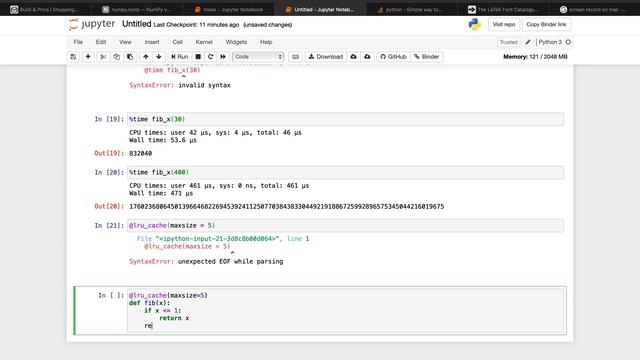Click 'Wall time: 471 µs' output

(x=161, y=193)
